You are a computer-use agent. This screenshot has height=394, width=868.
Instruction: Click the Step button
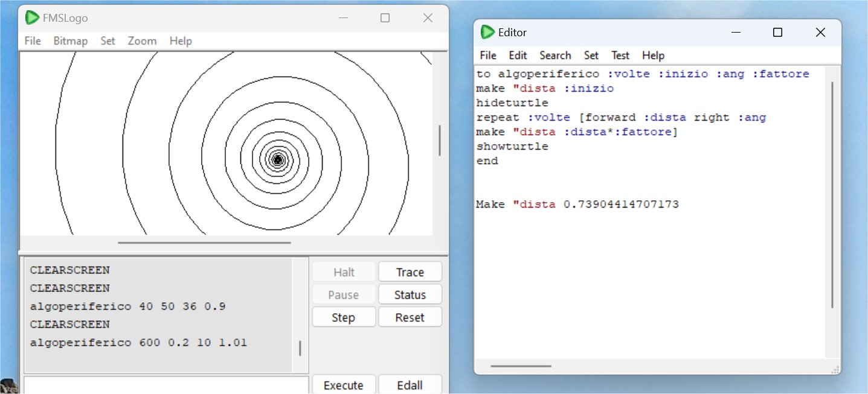[x=344, y=317]
